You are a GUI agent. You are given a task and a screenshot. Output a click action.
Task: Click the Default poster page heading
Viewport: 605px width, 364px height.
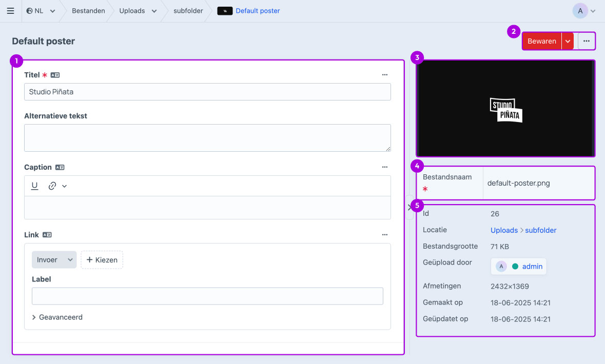pos(43,41)
